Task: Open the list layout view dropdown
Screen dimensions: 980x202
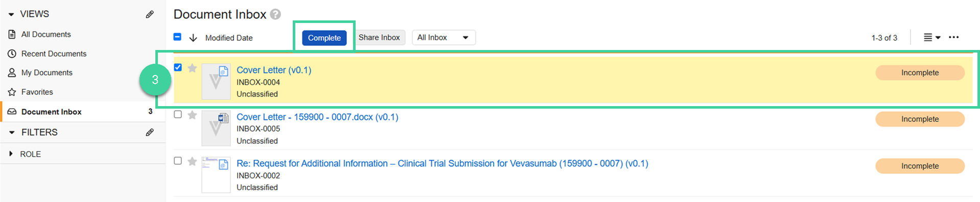Action: (x=932, y=37)
